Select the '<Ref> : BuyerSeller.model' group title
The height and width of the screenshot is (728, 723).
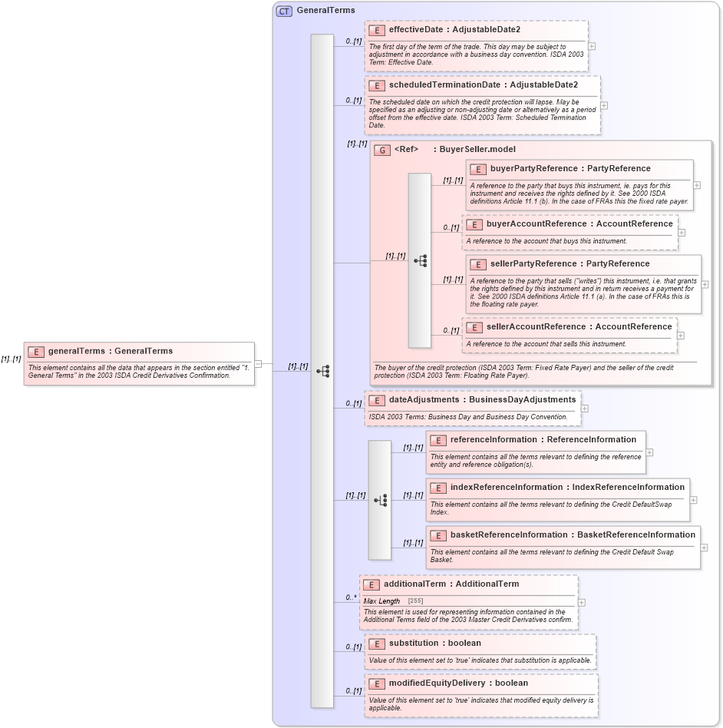[x=455, y=150]
